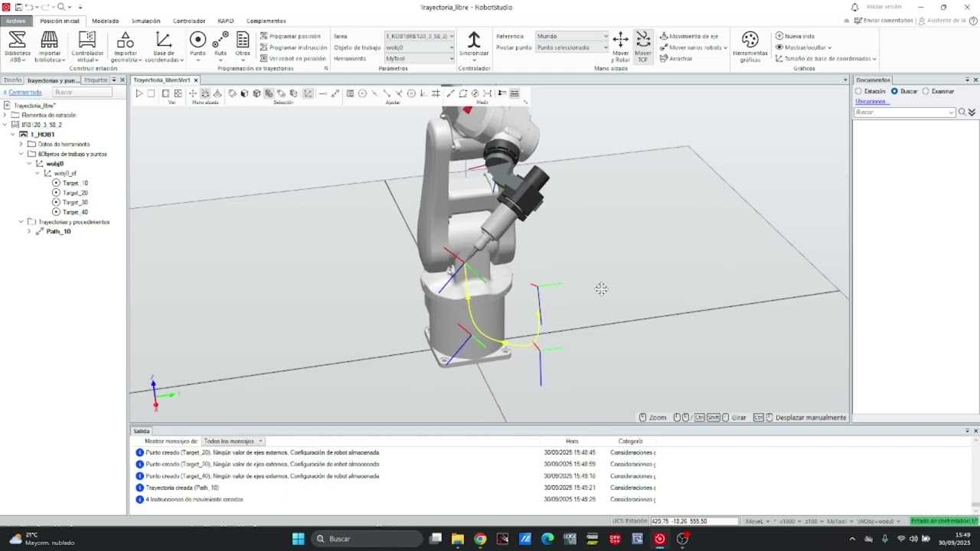This screenshot has height=551, width=980.
Task: Click Ver robot en posición
Action: 293,58
